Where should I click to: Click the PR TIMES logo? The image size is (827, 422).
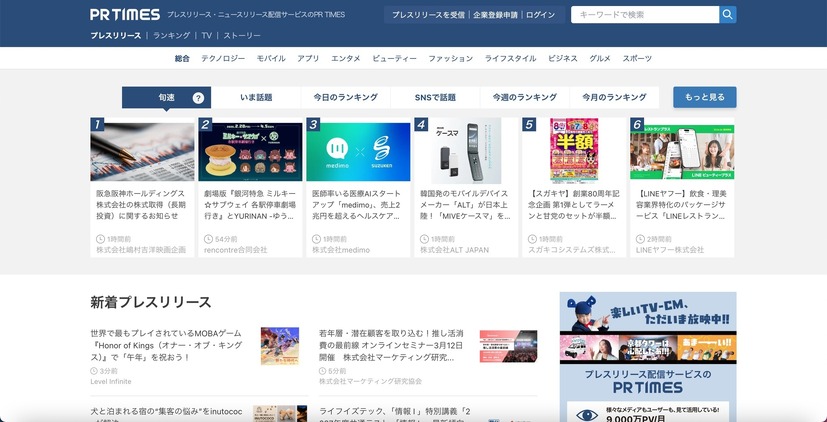coord(125,14)
